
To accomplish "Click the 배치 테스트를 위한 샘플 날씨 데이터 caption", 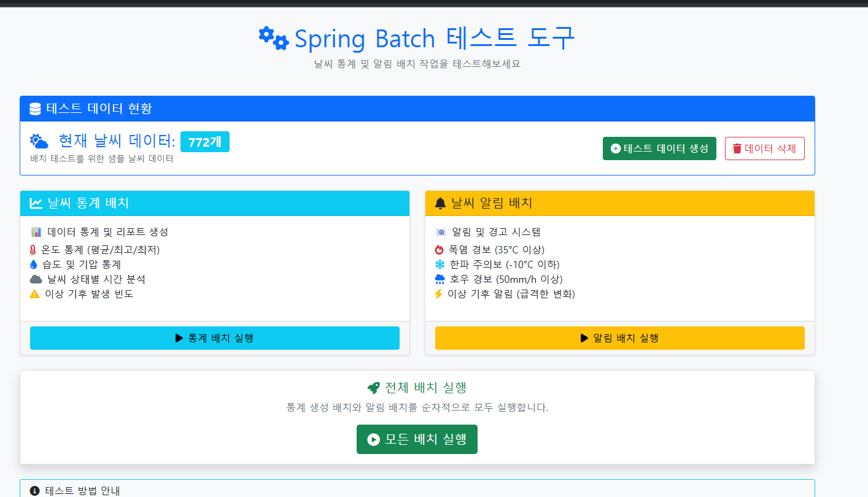I will (102, 159).
